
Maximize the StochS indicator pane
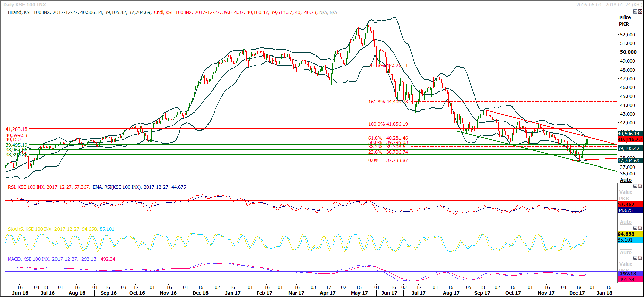tap(635, 228)
